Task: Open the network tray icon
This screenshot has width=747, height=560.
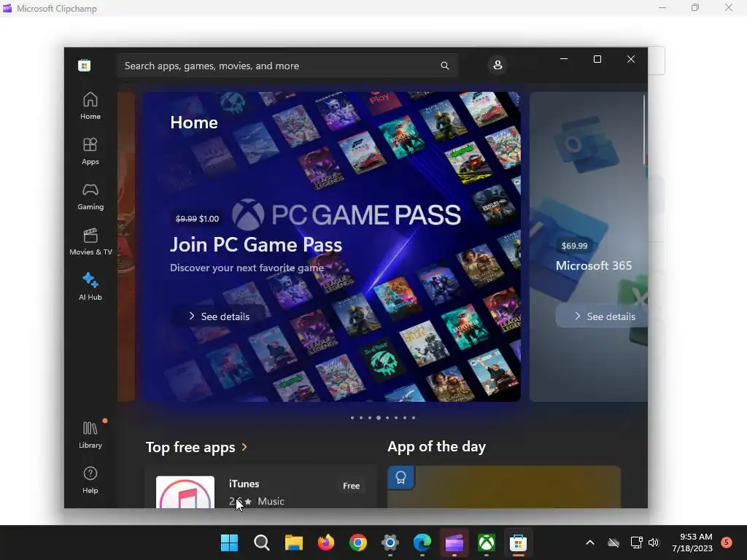Action: click(x=636, y=542)
